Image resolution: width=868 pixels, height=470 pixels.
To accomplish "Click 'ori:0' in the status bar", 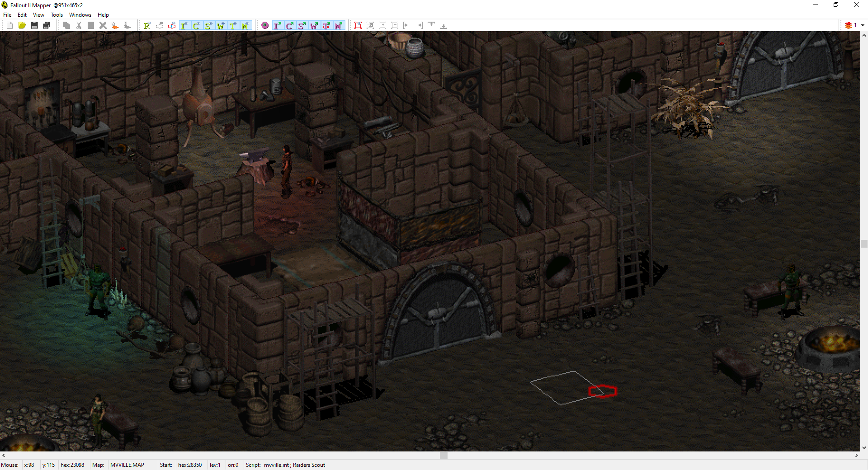I will tap(233, 465).
